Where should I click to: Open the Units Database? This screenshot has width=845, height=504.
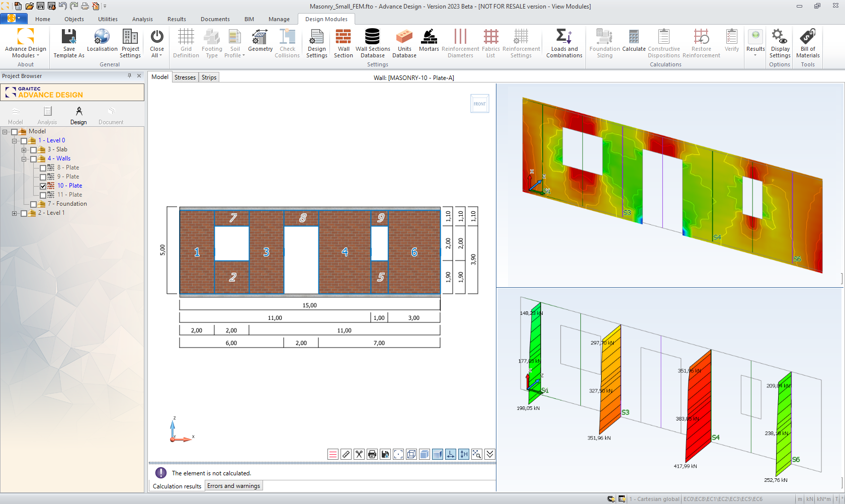[x=404, y=43]
